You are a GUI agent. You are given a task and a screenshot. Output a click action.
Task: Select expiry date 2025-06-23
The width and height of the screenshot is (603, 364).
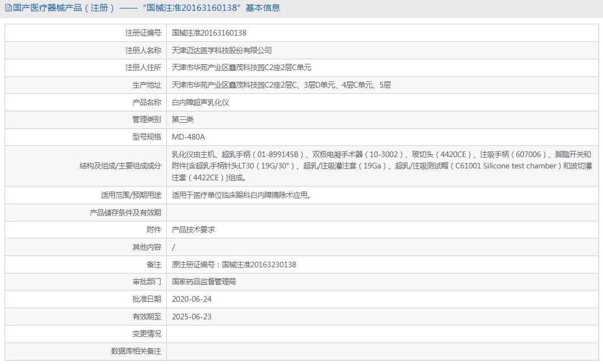click(192, 317)
